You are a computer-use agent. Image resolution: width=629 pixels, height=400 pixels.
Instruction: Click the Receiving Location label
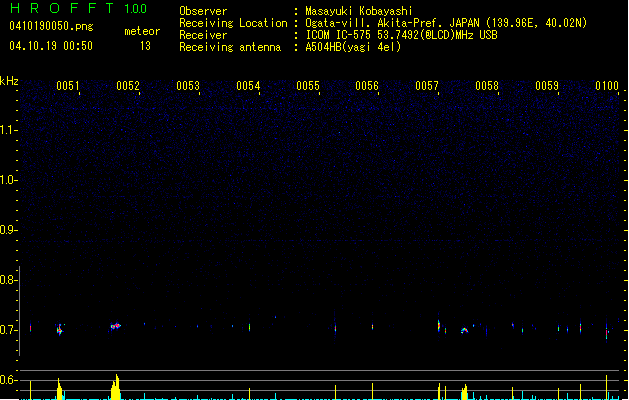(233, 23)
